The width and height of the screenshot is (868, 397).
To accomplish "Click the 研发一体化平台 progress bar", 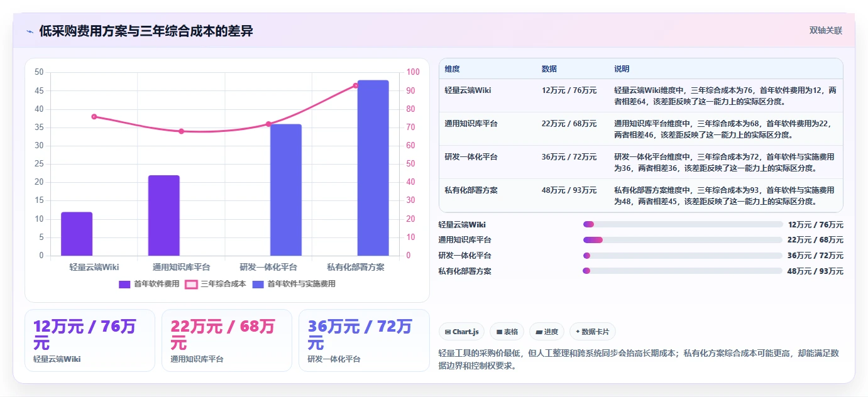I will tap(683, 256).
